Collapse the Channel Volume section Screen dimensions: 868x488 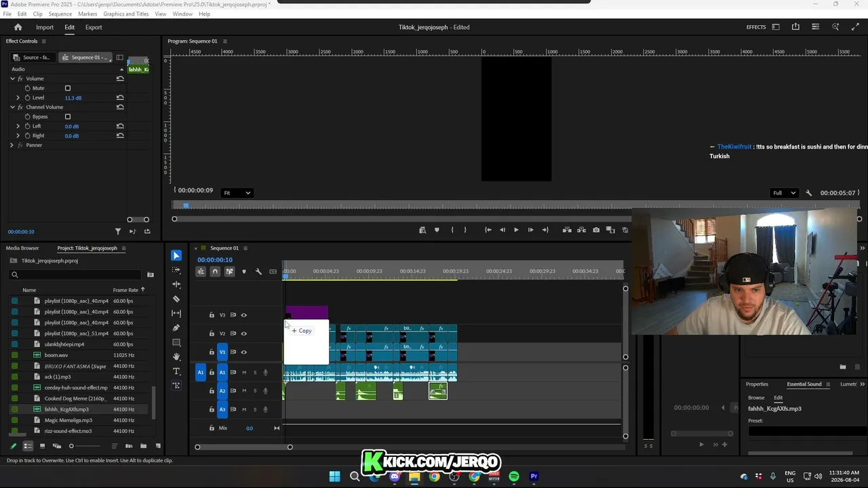click(x=12, y=107)
